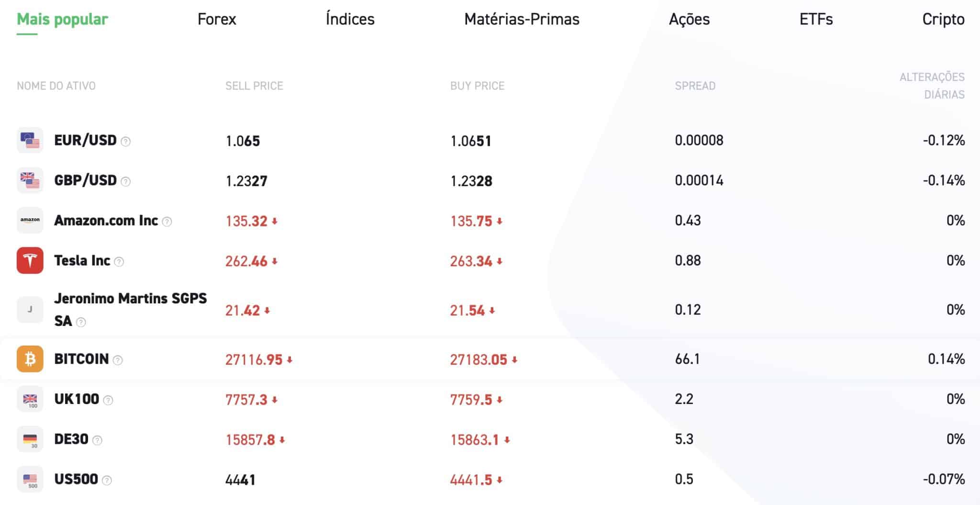Open the help icon next to Tesla Inc
This screenshot has height=505, width=980.
(x=120, y=261)
